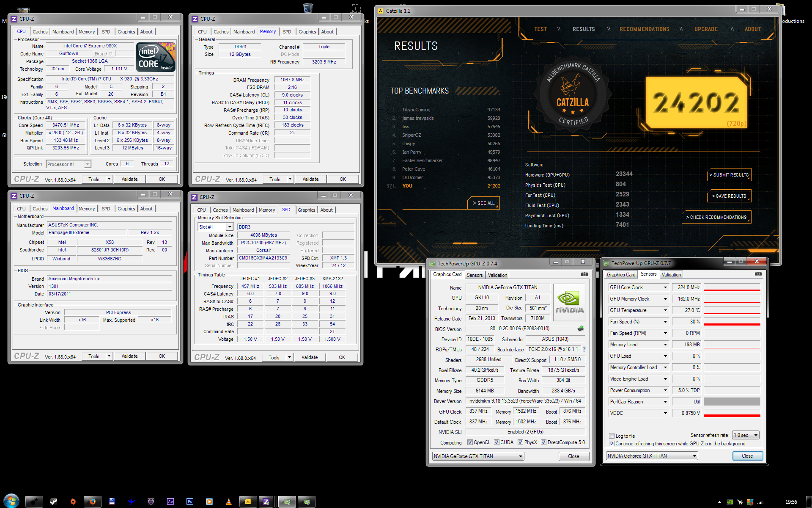
Task: Toggle the DirectCompute 5.0 checkbox
Action: pos(543,442)
